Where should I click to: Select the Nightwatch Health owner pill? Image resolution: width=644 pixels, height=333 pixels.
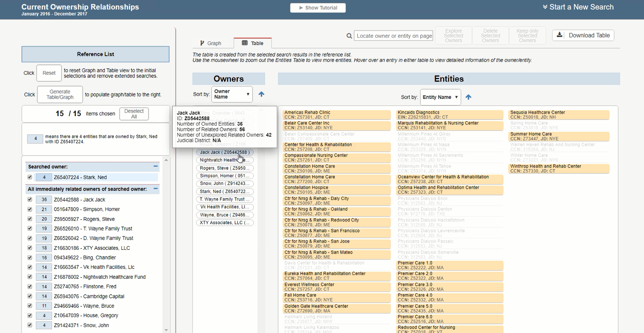[x=225, y=160]
